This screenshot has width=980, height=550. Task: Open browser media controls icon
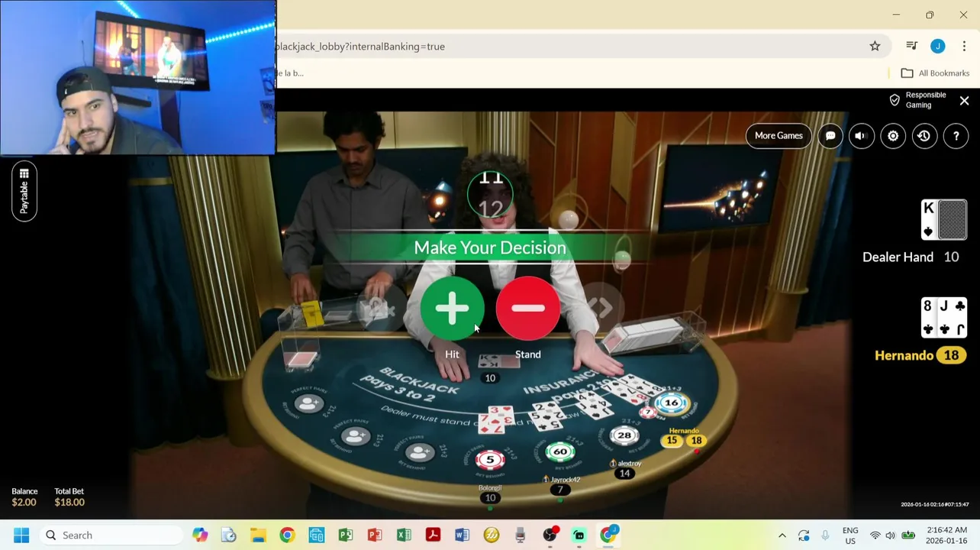click(911, 47)
